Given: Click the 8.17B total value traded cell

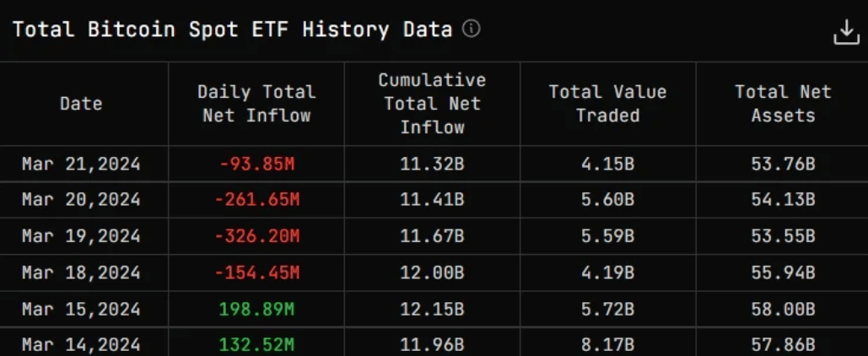Looking at the screenshot, I should click(607, 345).
